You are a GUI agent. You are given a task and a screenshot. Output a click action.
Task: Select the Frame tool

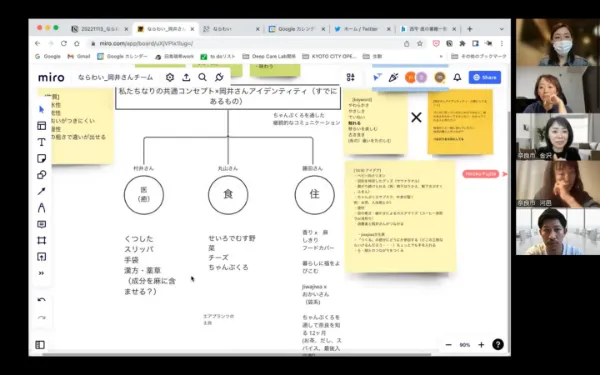(42, 240)
